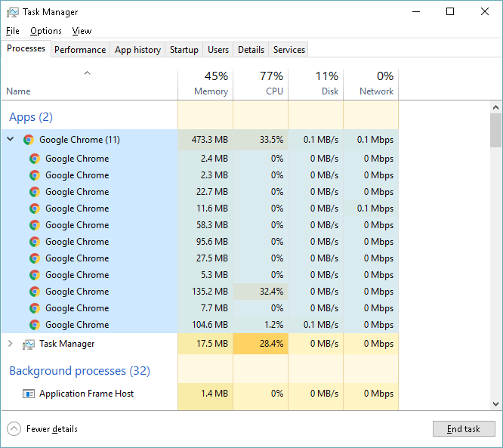Click Chrome icon in the 27.5 MB row
This screenshot has width=503, height=448.
pos(35,258)
